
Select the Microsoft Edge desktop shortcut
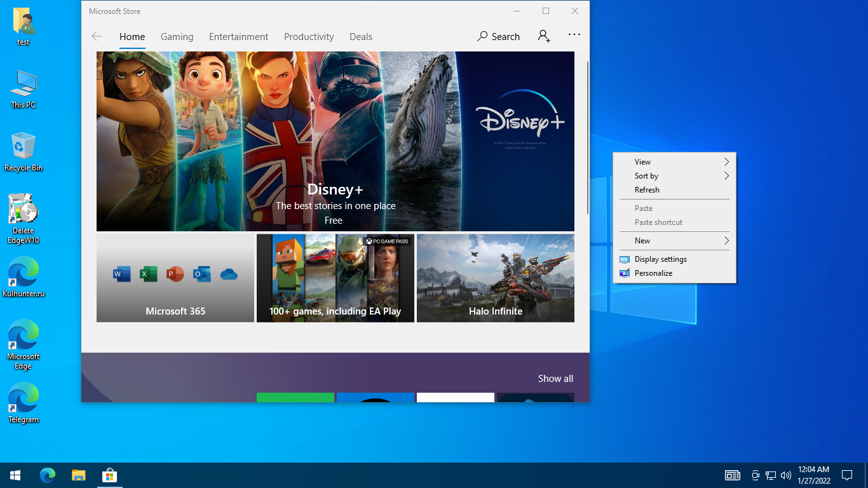24,345
